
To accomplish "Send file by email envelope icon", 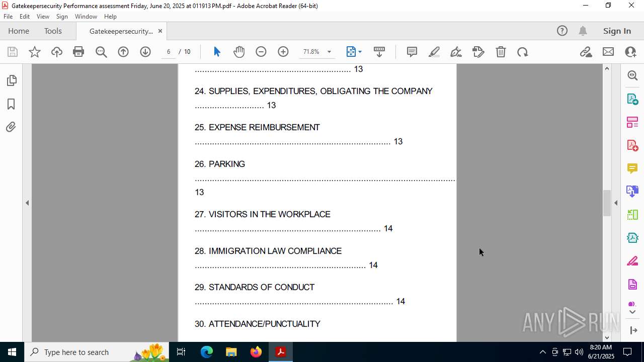I will coord(608,52).
